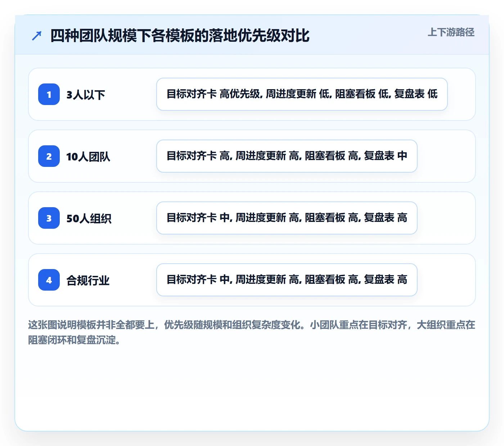Select the number 4 badge
This screenshot has height=446, width=504.
point(49,280)
